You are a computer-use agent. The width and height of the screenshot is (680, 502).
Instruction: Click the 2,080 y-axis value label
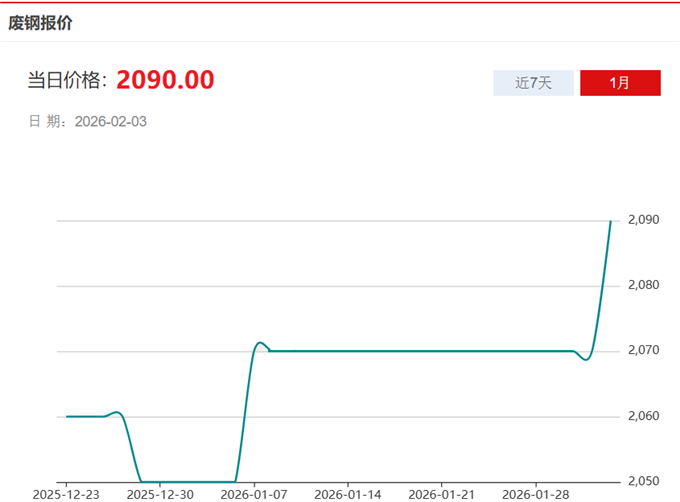coord(643,286)
